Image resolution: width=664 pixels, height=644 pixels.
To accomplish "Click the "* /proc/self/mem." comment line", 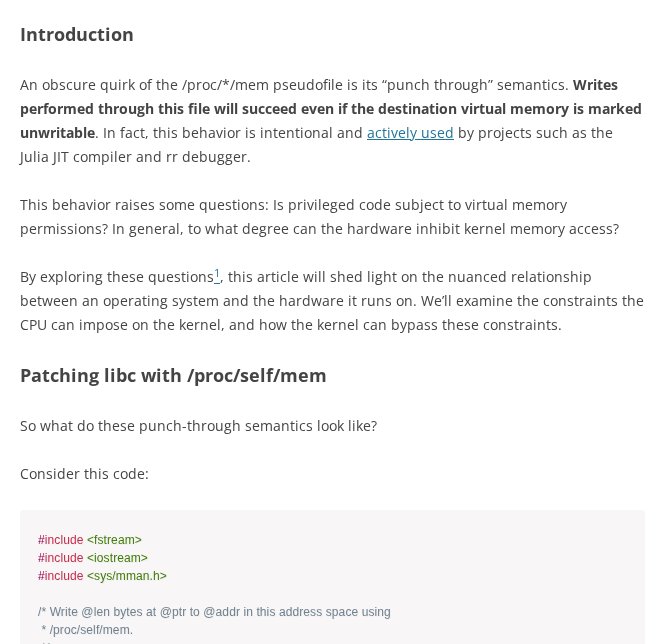I will (86, 630).
